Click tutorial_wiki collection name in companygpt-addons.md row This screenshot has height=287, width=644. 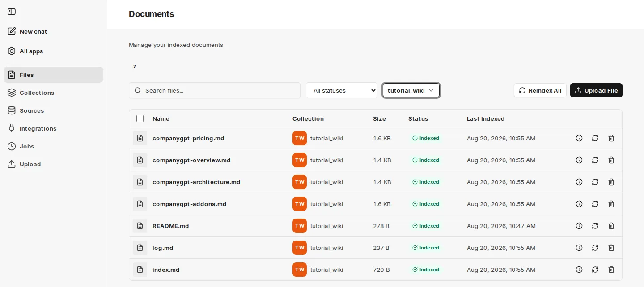point(326,204)
